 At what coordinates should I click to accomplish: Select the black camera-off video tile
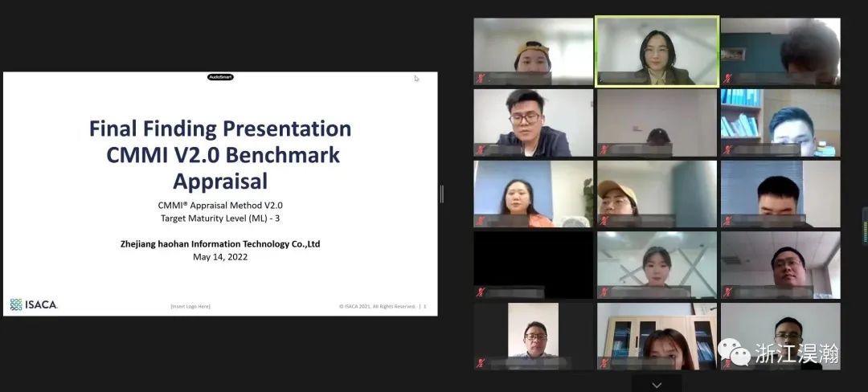point(533,263)
